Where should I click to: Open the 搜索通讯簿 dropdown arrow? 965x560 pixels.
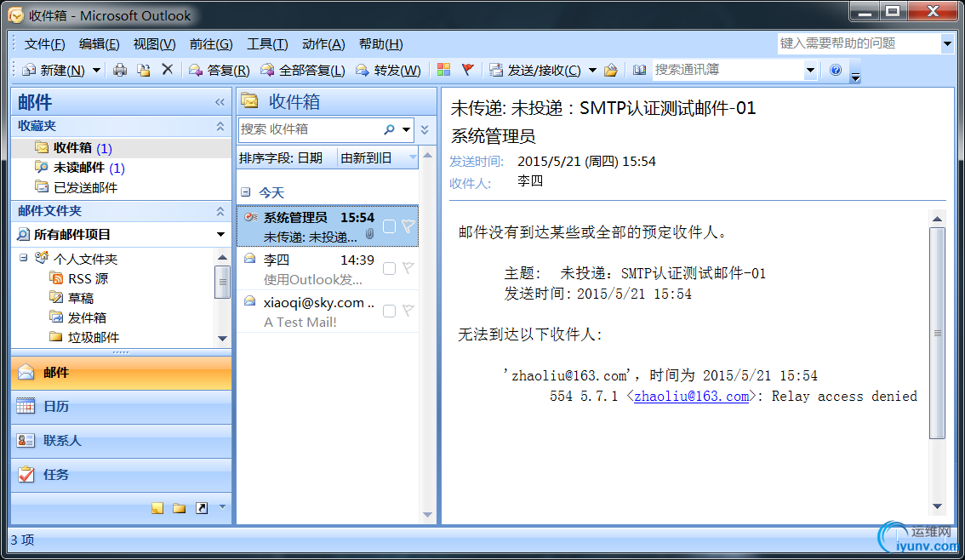point(810,70)
